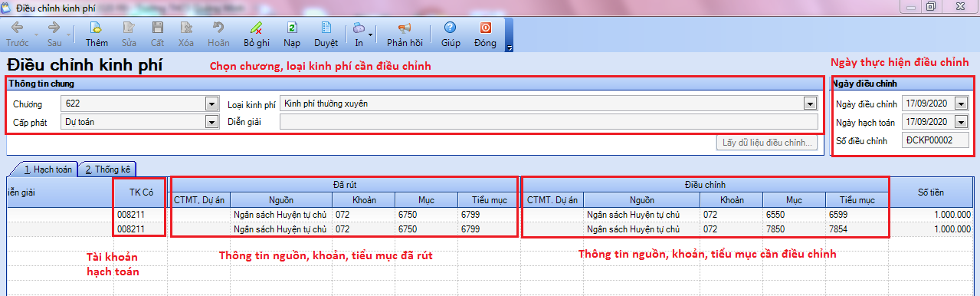Viewport: 980px width, 296px height.
Task: Click the Đã rút Khoản column header
Action: click(x=364, y=200)
